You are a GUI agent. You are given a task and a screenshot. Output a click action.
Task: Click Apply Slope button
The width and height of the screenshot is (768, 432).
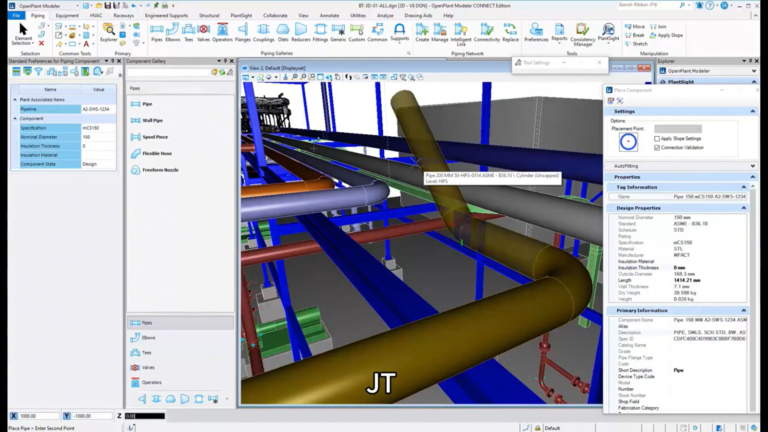[x=666, y=35]
